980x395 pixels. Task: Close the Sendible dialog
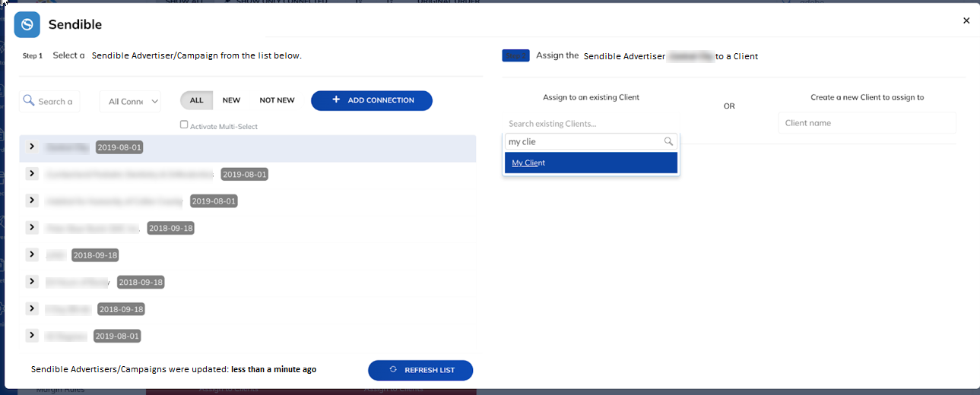point(966,21)
